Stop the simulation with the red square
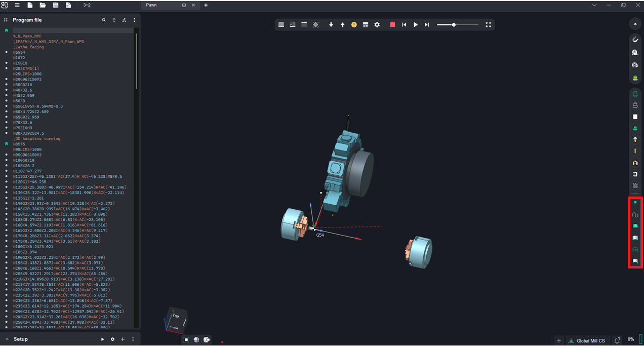This screenshot has width=644, height=346. point(392,25)
